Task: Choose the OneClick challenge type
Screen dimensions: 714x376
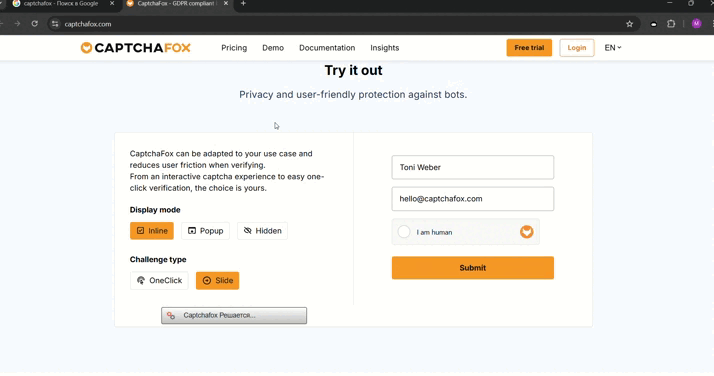Action: (x=159, y=280)
